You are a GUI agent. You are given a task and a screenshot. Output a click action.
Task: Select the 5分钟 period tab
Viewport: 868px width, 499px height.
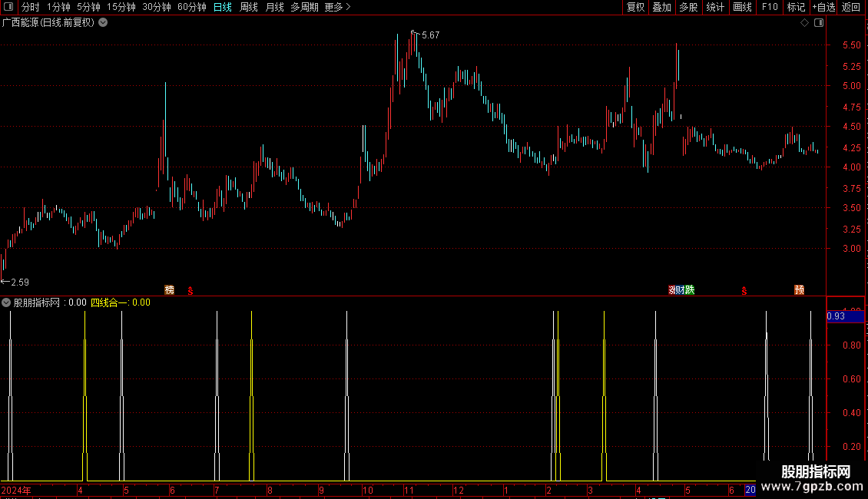[88, 7]
